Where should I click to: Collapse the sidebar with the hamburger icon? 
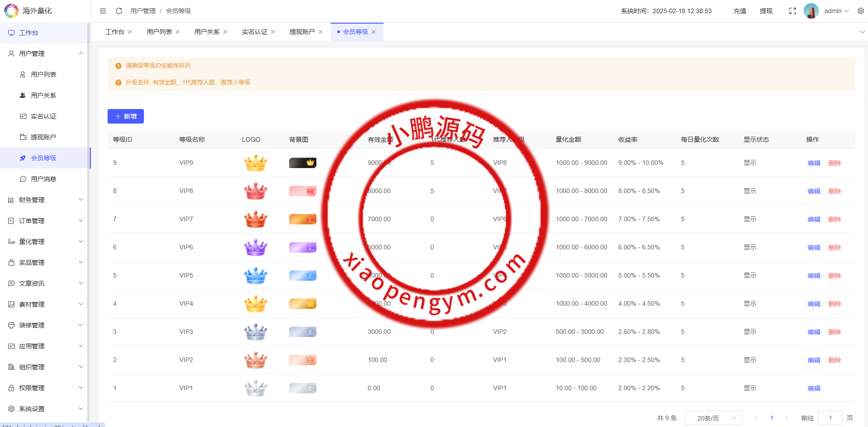click(103, 11)
